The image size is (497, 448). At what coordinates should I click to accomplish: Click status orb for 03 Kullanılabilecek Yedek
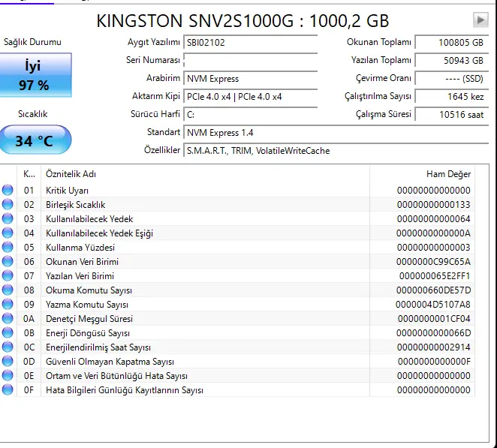[8, 218]
